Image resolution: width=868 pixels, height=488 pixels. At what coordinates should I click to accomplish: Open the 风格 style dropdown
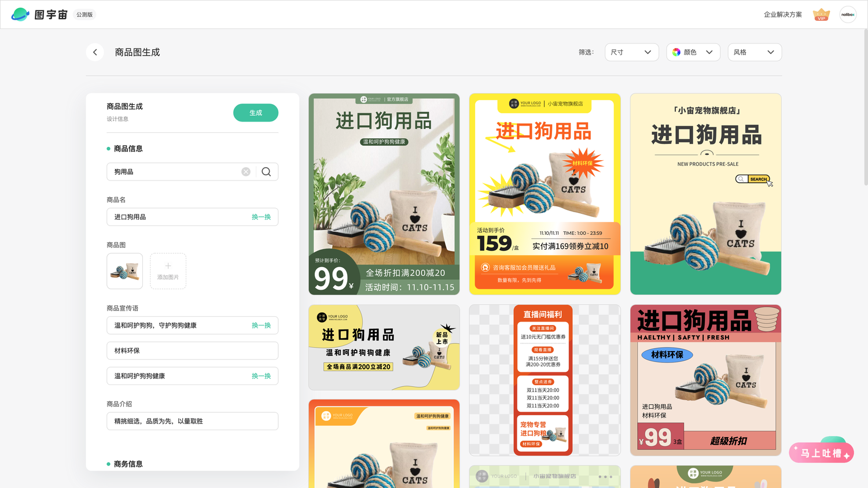[755, 52]
